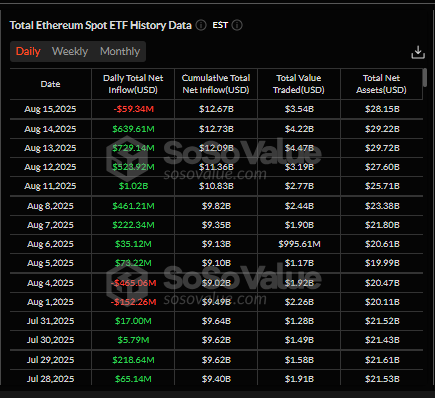Select the Jul 28,2025 row date
Viewport: 435px width, 398px height.
50,379
